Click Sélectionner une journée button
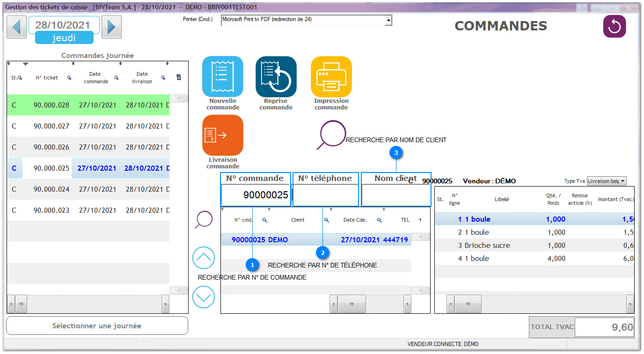The width and height of the screenshot is (644, 354). pos(97,325)
